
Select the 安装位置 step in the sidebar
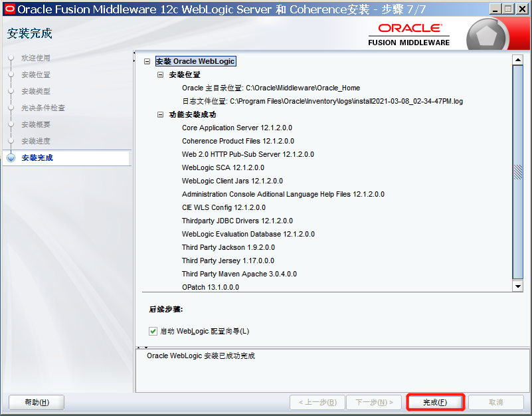pyautogui.click(x=36, y=74)
